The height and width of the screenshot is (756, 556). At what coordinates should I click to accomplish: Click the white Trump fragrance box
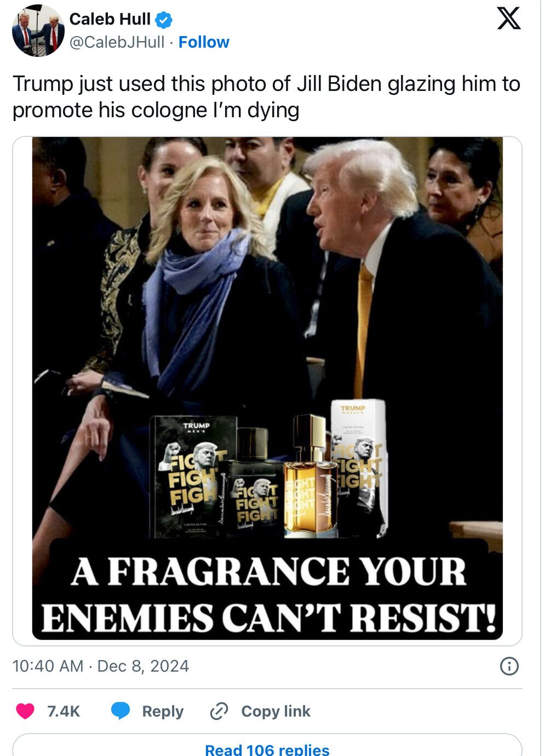tap(358, 467)
